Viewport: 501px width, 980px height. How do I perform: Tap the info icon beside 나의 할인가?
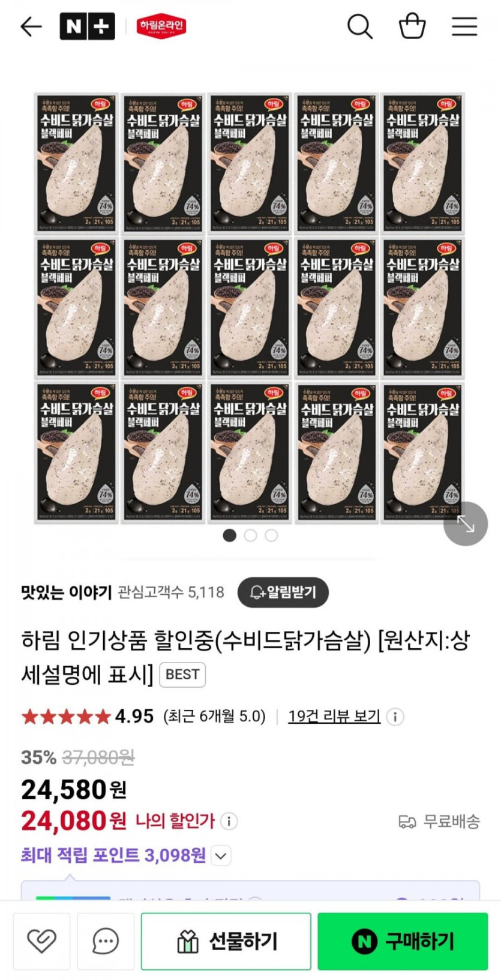(x=229, y=821)
